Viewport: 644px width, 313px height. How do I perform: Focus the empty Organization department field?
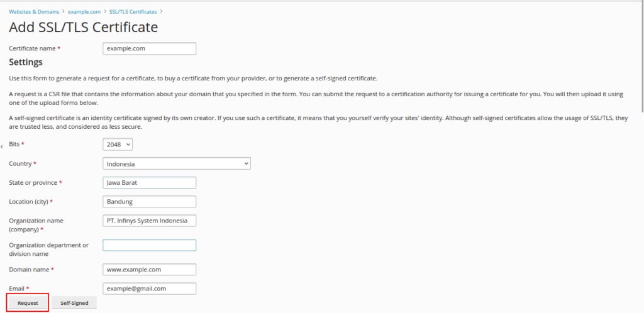point(150,245)
